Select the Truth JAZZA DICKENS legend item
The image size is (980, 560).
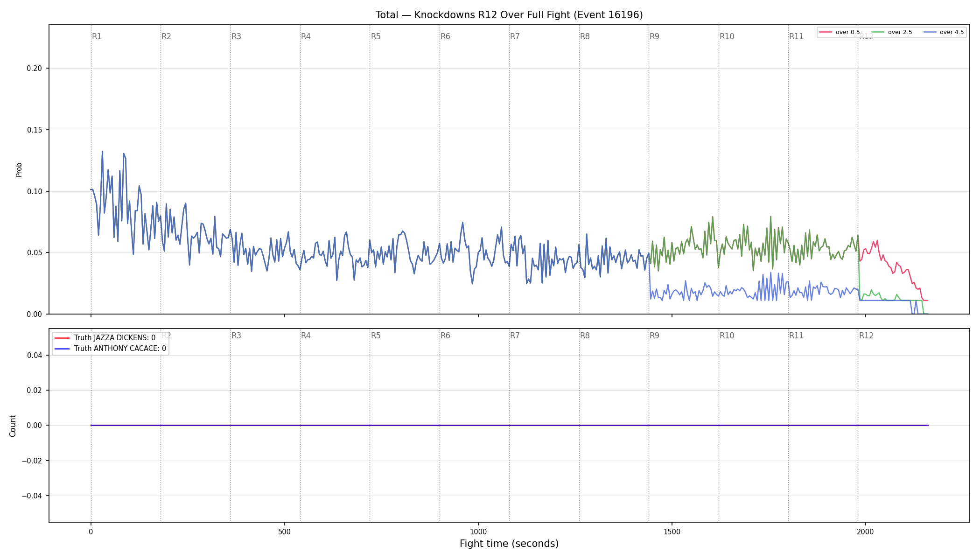(x=105, y=338)
